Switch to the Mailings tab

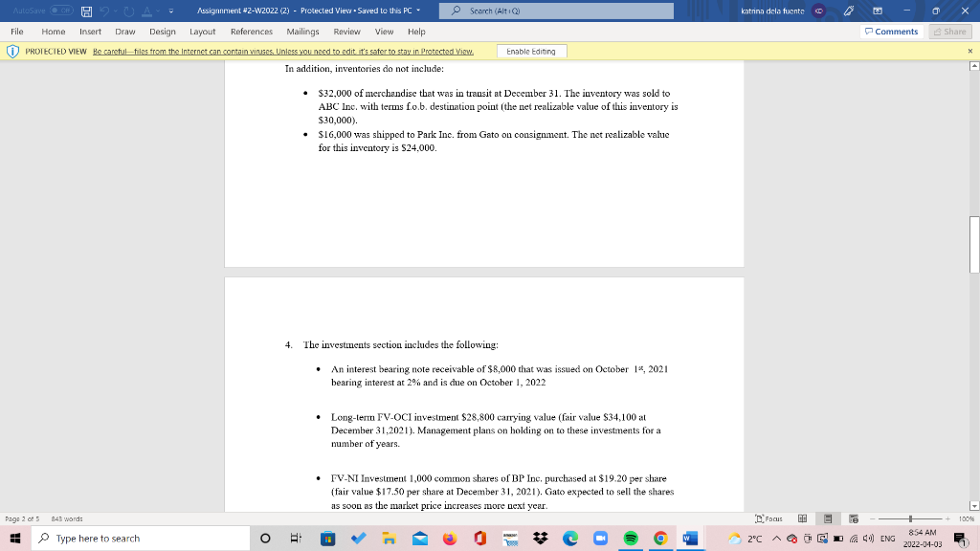pyautogui.click(x=302, y=31)
